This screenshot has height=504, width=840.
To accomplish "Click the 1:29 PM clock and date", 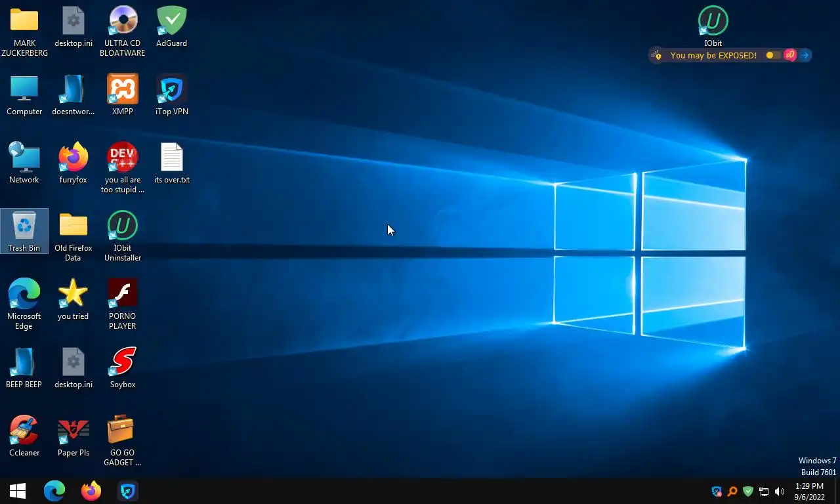I will point(809,492).
